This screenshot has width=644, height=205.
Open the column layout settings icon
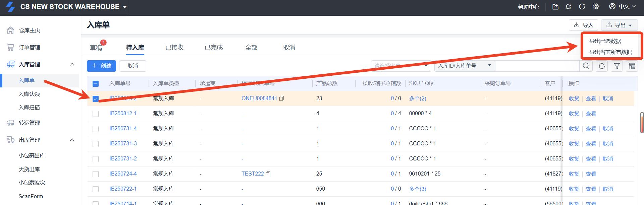[632, 66]
